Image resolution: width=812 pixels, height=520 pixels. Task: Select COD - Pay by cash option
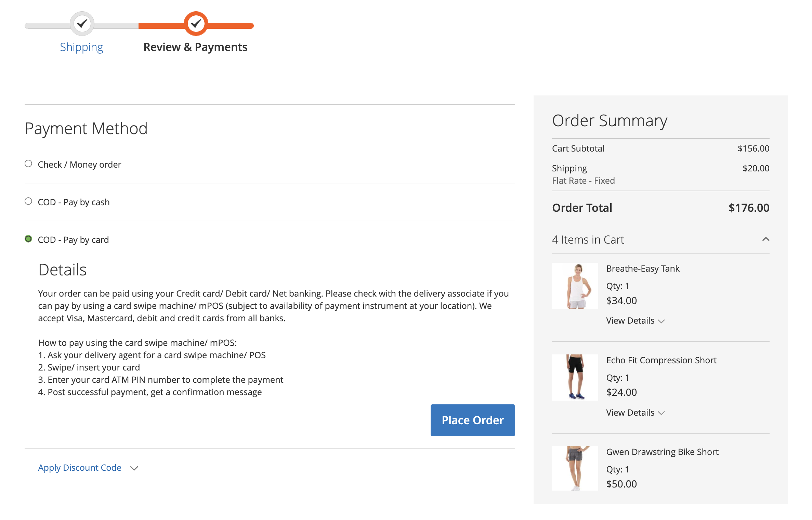29,201
